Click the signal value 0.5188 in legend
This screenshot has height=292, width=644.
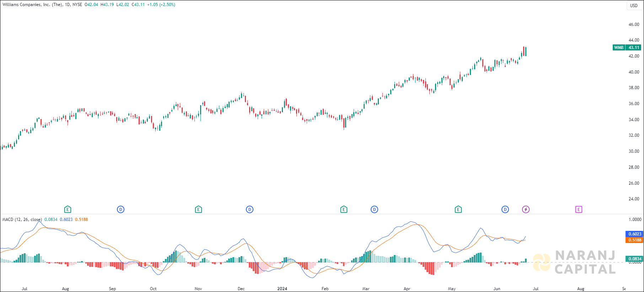[x=81, y=220]
